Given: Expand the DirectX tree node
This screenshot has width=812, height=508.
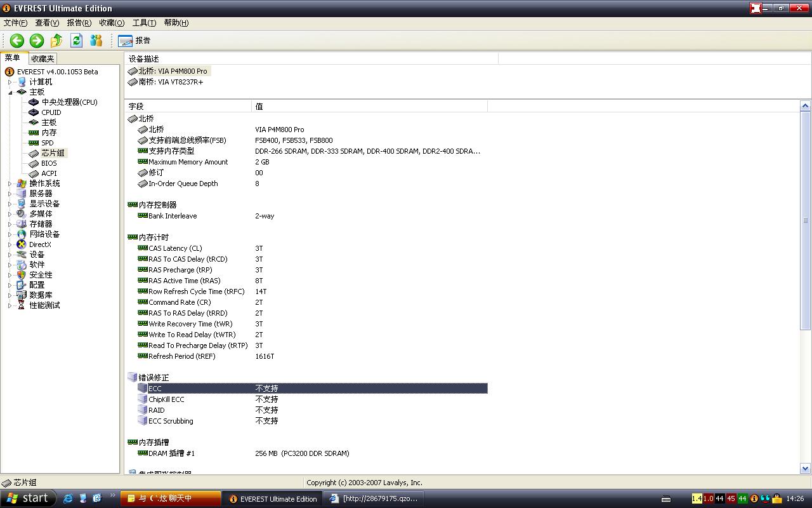Looking at the screenshot, I should 10,244.
